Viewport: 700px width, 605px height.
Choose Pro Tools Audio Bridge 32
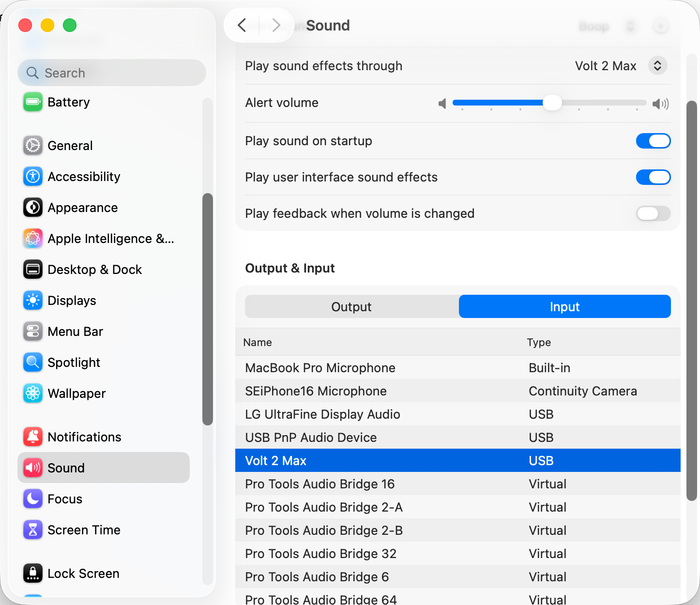[458, 554]
